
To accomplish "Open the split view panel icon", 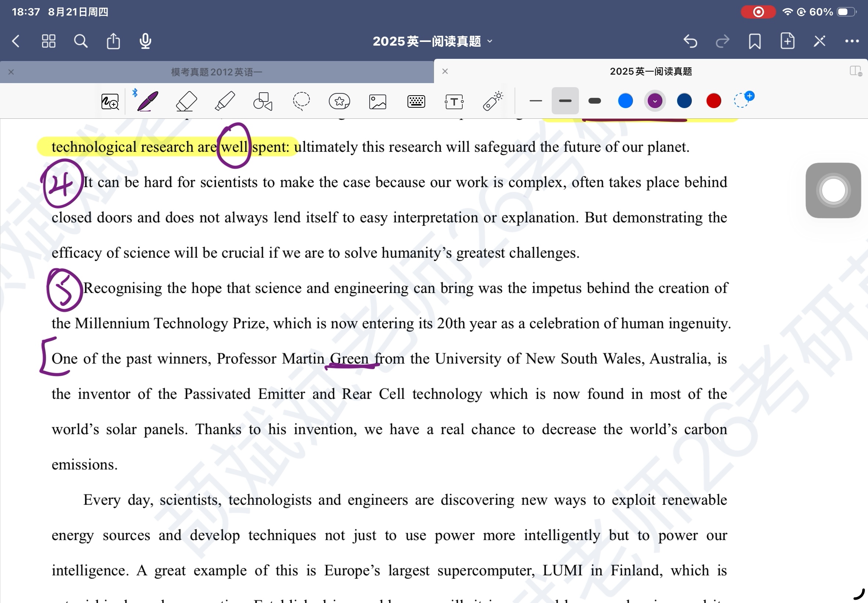I will (855, 71).
